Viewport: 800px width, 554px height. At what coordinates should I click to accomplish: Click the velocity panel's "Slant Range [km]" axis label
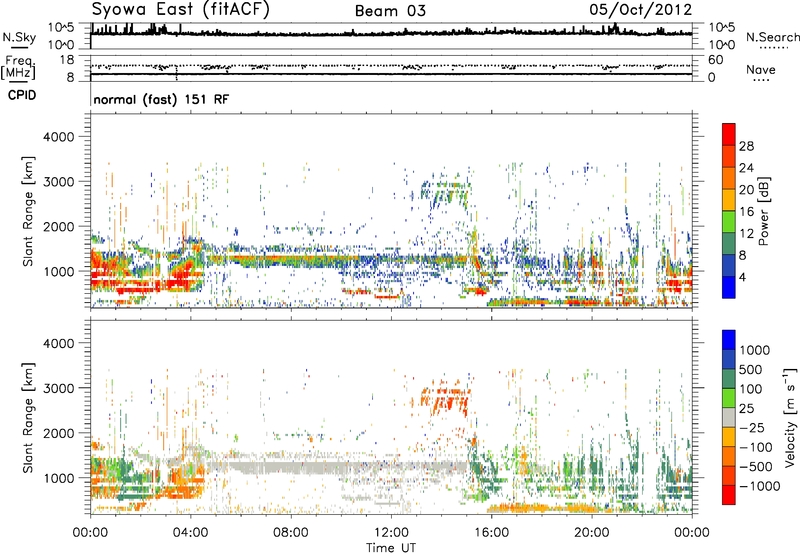(x=28, y=418)
